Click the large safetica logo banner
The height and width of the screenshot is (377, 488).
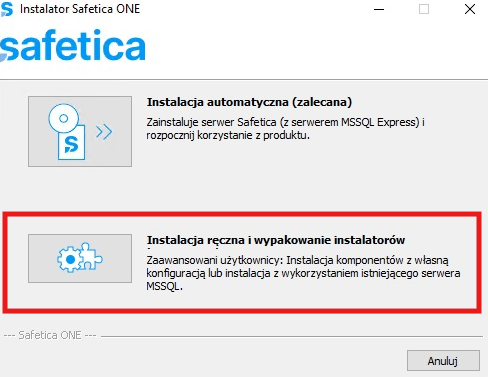click(x=73, y=45)
